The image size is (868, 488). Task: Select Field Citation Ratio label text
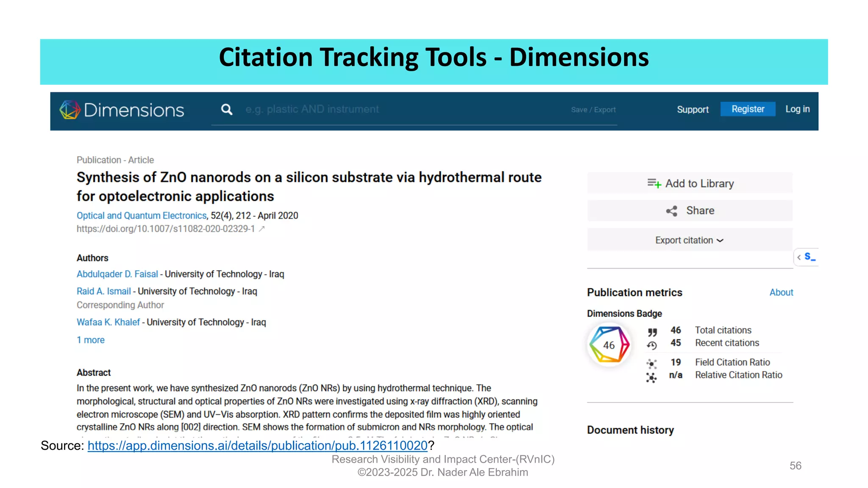(732, 362)
